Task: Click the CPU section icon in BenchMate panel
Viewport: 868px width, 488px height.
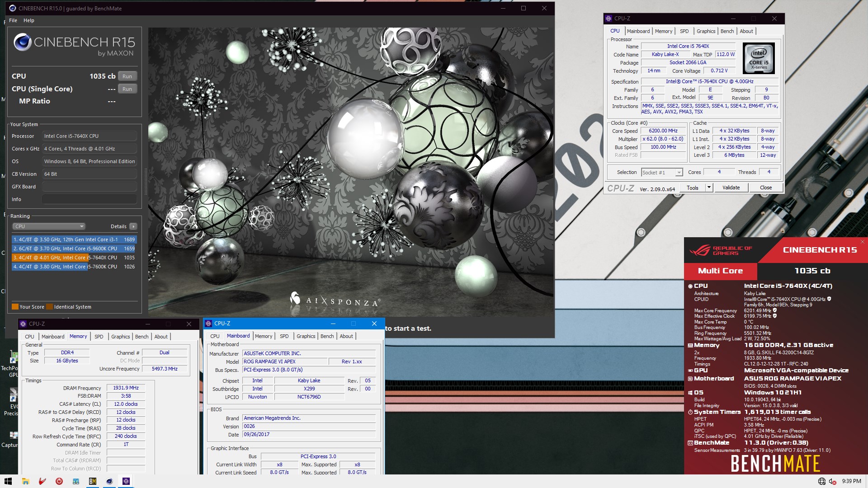Action: [x=690, y=286]
